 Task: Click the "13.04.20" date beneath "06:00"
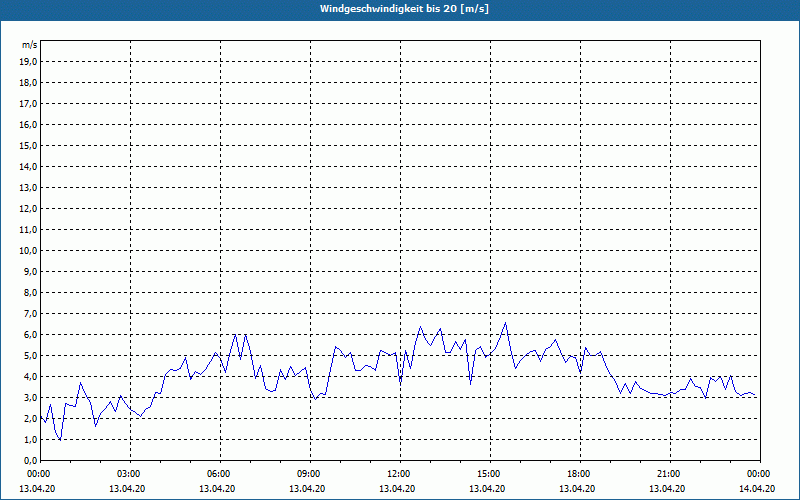point(217,489)
